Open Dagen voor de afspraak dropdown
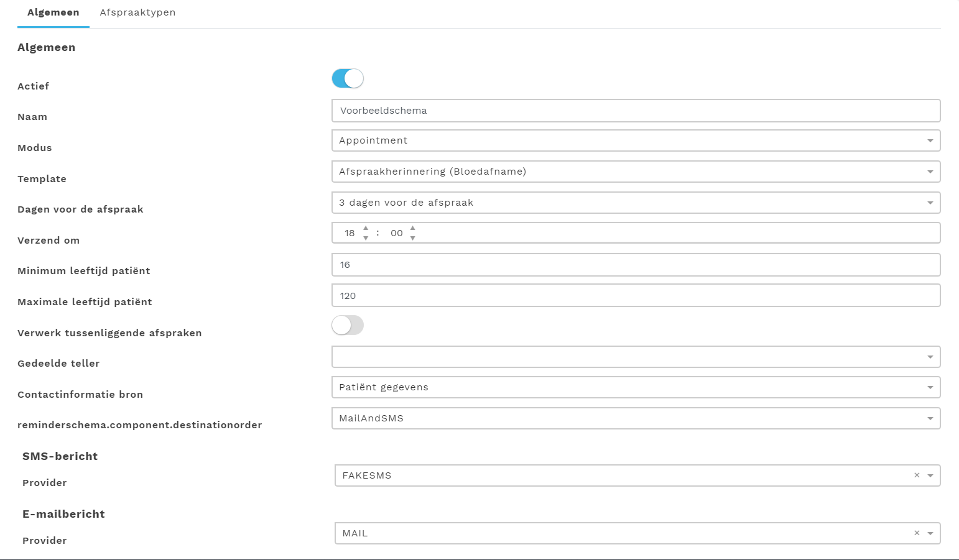 click(636, 203)
